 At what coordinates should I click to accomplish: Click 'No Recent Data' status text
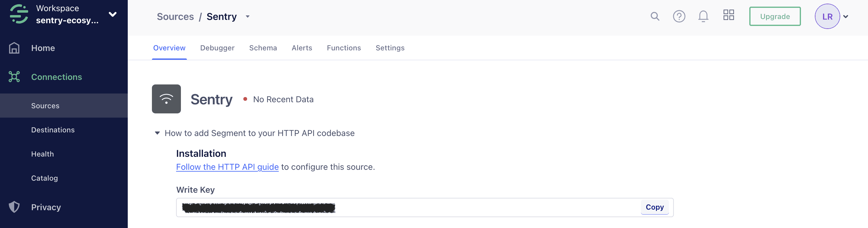[x=283, y=99]
